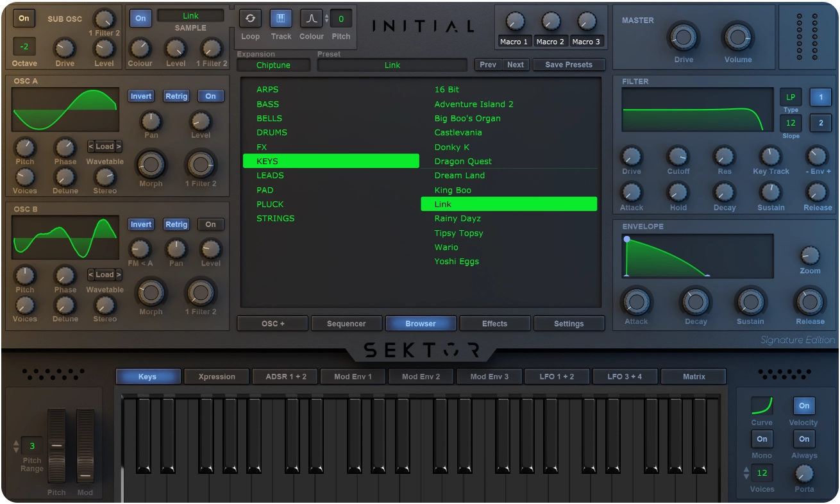Enable the Track icon next to Loop
Image resolution: width=840 pixels, height=504 pixels.
(x=281, y=18)
